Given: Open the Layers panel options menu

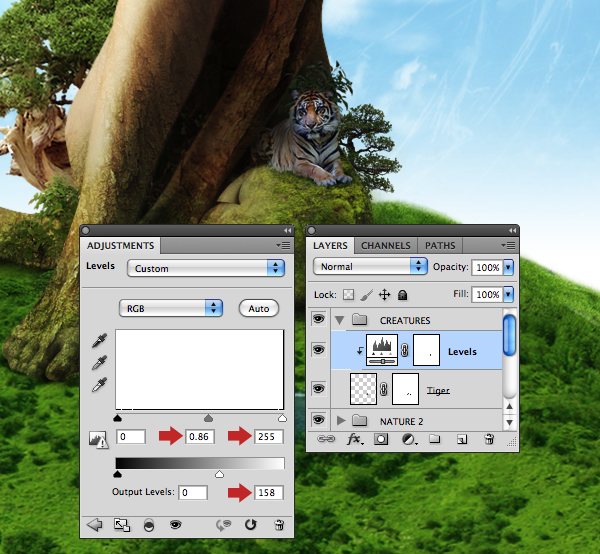Looking at the screenshot, I should pyautogui.click(x=509, y=246).
